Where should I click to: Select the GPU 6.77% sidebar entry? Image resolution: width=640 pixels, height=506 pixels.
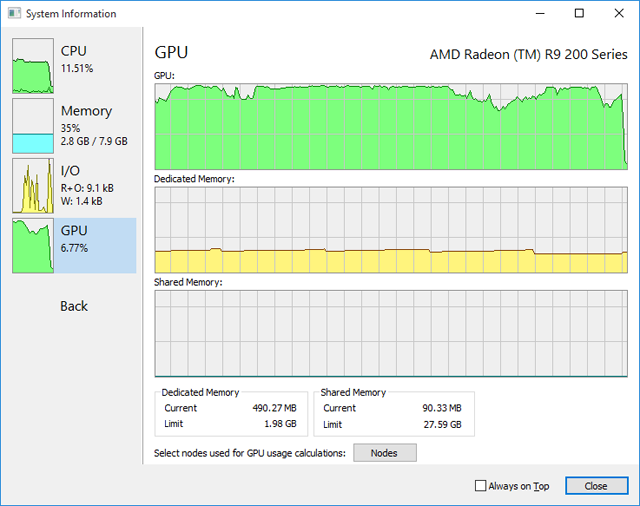coord(74,246)
